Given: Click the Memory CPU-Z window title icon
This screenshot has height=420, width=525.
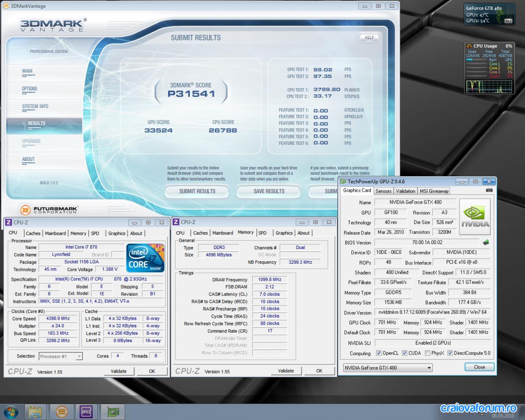Looking at the screenshot, I should [x=176, y=222].
